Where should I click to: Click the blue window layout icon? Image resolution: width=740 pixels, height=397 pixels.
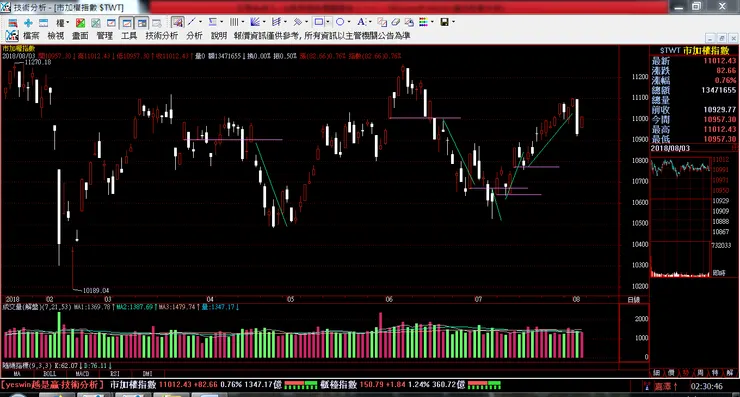point(43,23)
